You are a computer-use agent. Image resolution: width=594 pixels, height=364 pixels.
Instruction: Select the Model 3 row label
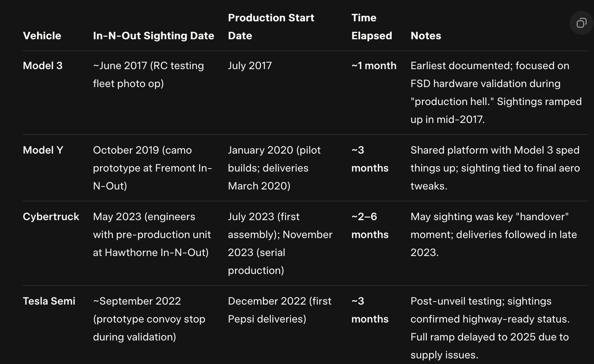tap(43, 66)
